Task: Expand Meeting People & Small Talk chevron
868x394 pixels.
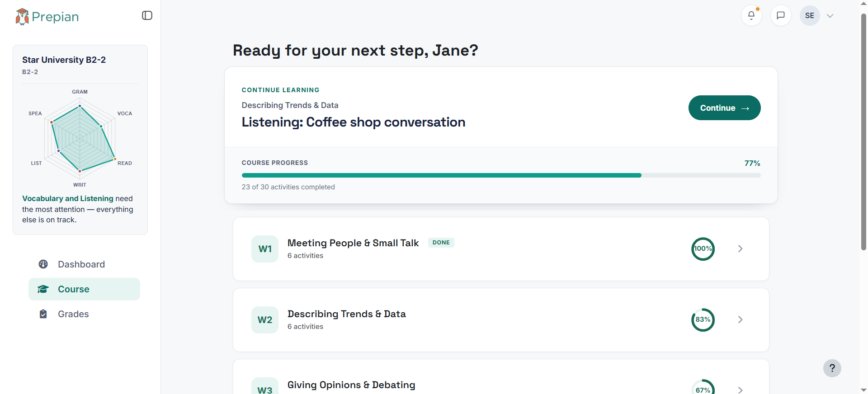Action: coord(740,249)
